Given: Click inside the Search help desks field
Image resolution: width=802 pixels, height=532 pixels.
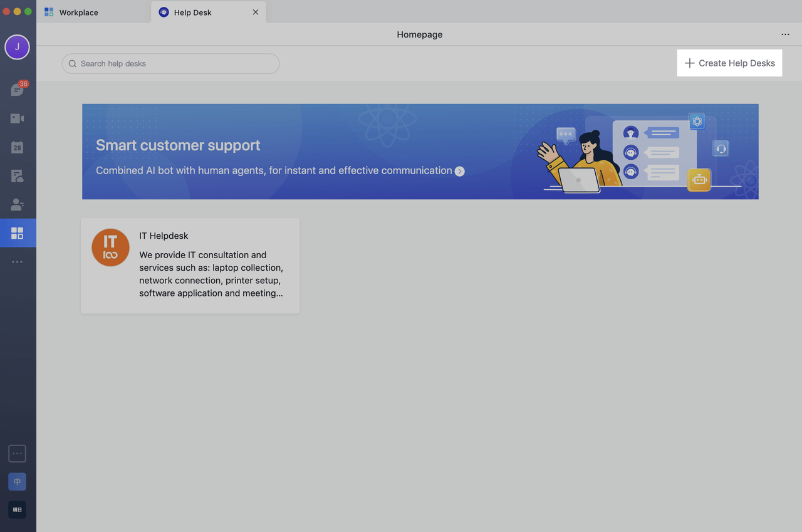Looking at the screenshot, I should click(x=170, y=63).
